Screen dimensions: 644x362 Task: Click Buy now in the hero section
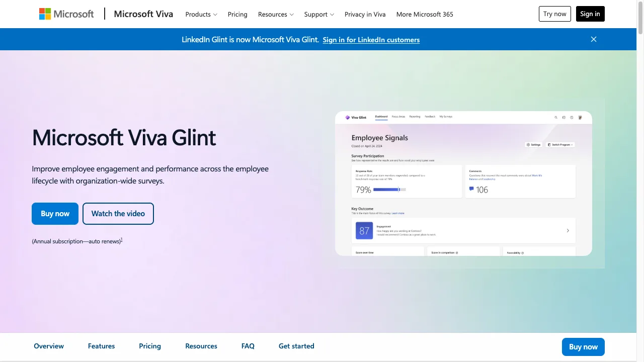pyautogui.click(x=55, y=214)
